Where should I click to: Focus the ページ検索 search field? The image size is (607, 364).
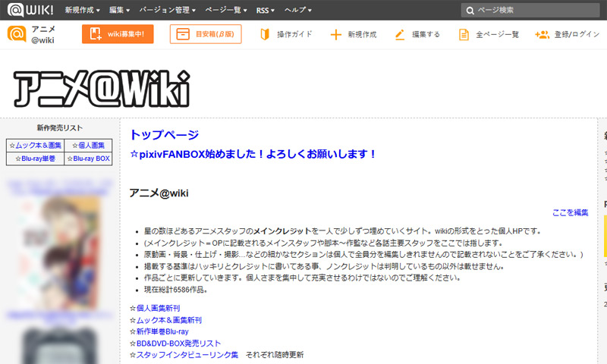click(530, 10)
